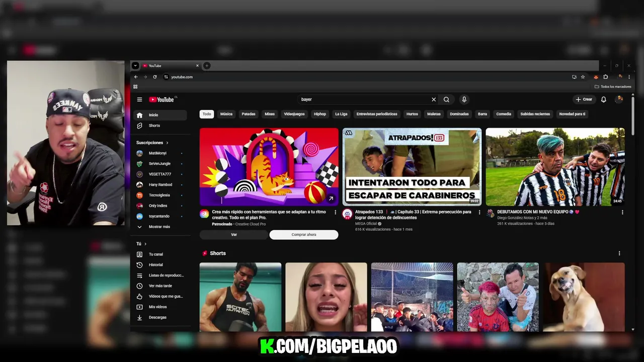The width and height of the screenshot is (644, 362).
Task: Open the browser extensions puzzle icon
Action: tap(606, 77)
